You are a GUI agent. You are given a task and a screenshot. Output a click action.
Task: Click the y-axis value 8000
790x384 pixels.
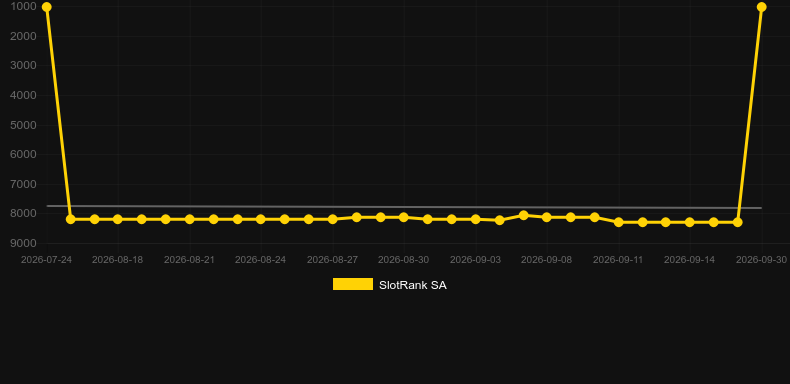23,214
